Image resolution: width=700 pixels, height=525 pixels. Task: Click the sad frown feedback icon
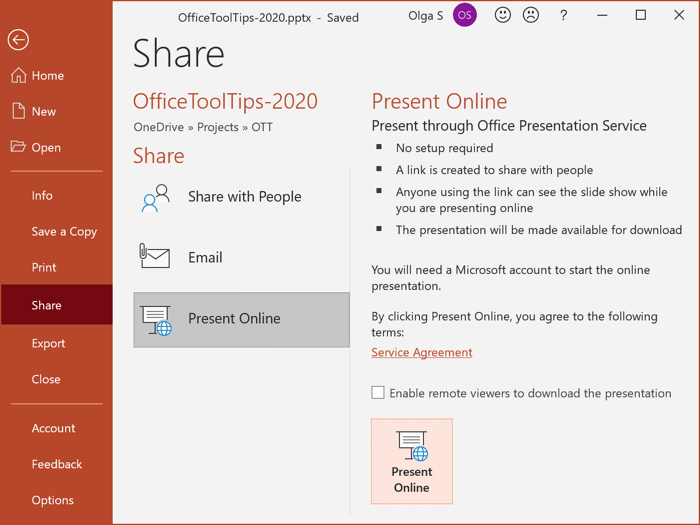pyautogui.click(x=531, y=16)
